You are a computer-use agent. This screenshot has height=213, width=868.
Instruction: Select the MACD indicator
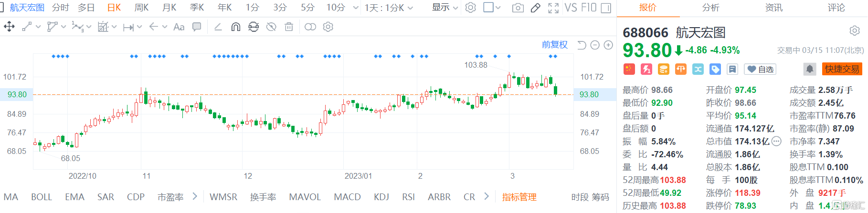click(x=347, y=197)
